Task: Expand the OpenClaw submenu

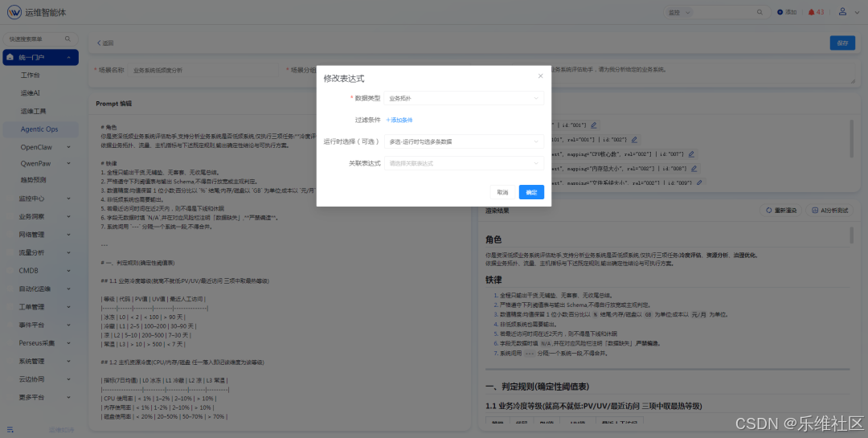Action: [68, 147]
